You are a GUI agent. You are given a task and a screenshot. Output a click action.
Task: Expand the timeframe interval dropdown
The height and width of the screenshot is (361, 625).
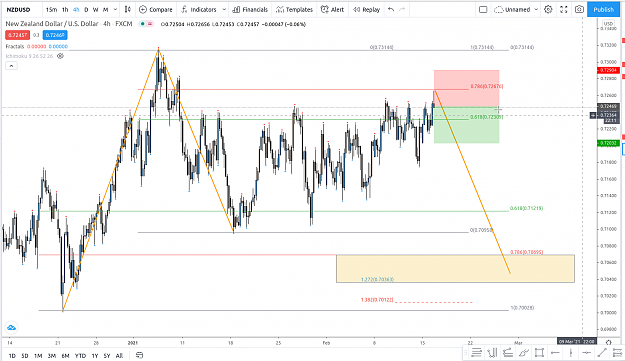(x=115, y=10)
